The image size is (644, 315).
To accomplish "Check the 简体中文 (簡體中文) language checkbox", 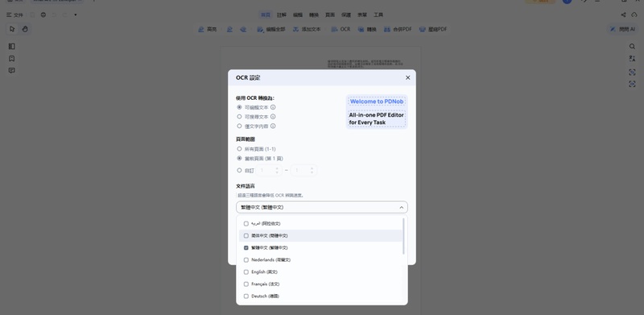I will click(246, 235).
